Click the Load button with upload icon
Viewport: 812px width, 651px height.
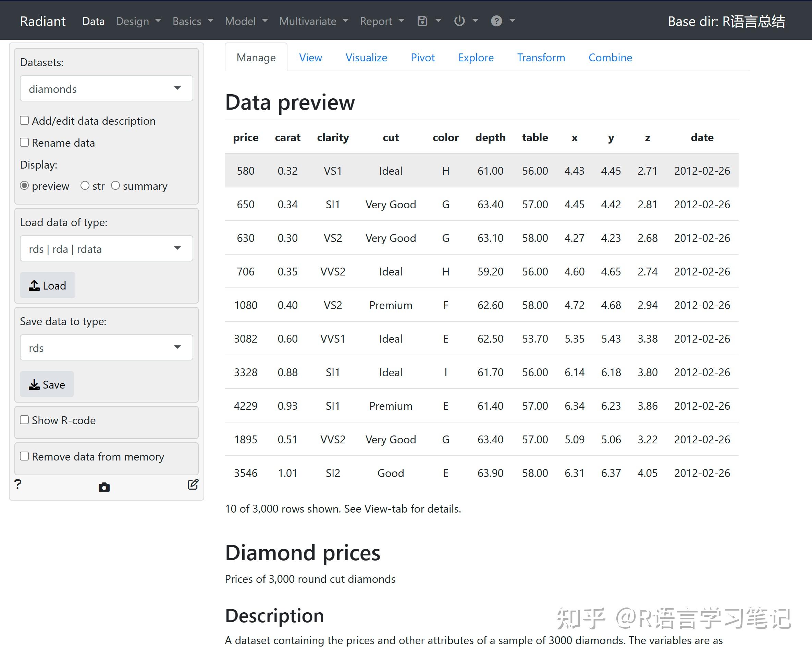click(48, 285)
